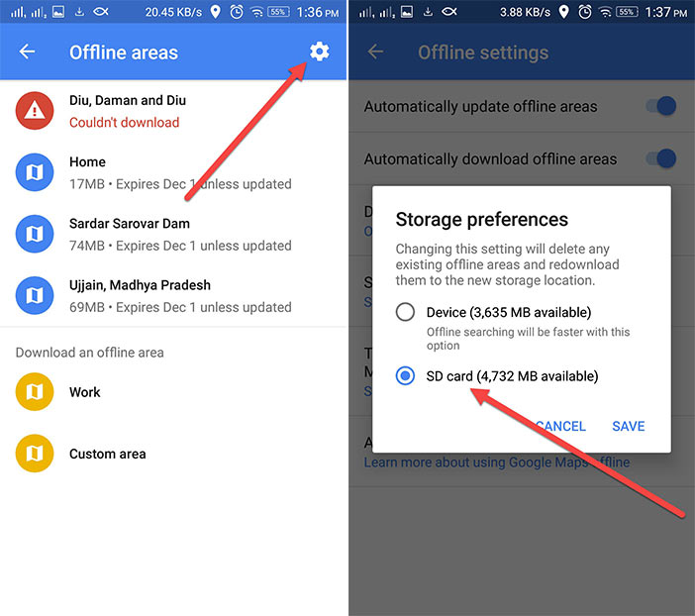This screenshot has width=695, height=616.
Task: Tap alarm clock icon in right status bar
Action: [585, 12]
